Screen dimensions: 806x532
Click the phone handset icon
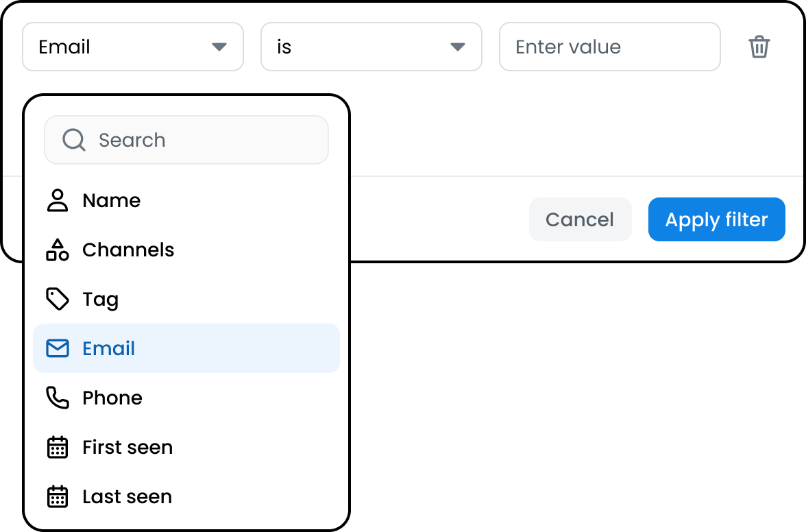pos(58,398)
